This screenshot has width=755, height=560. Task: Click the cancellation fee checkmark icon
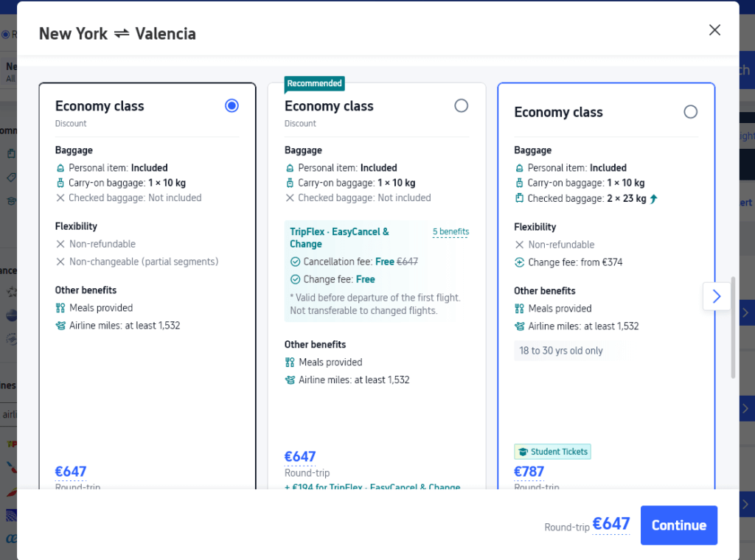click(x=295, y=262)
